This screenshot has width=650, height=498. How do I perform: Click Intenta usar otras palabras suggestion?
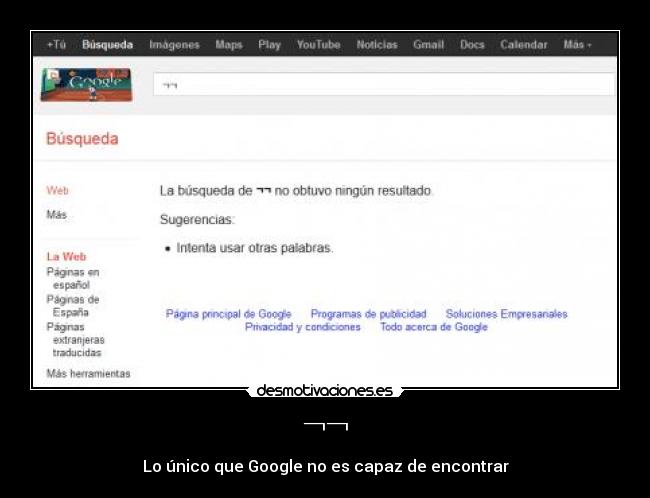(x=255, y=248)
